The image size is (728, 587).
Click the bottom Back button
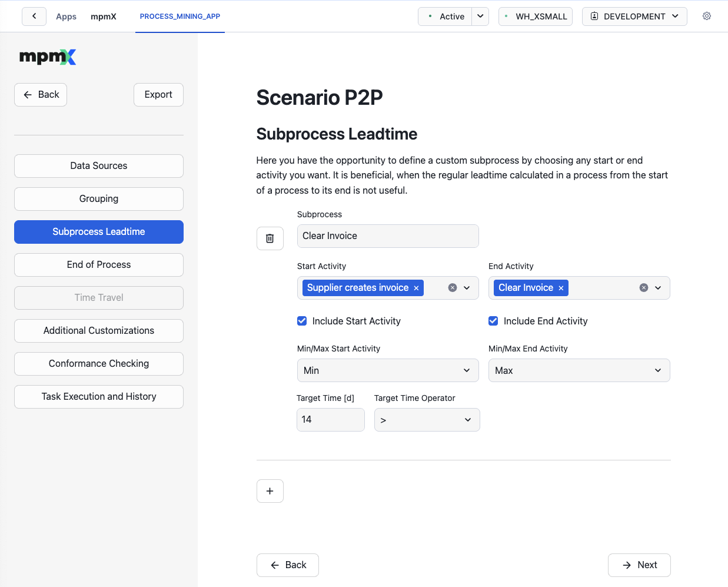[x=288, y=565]
